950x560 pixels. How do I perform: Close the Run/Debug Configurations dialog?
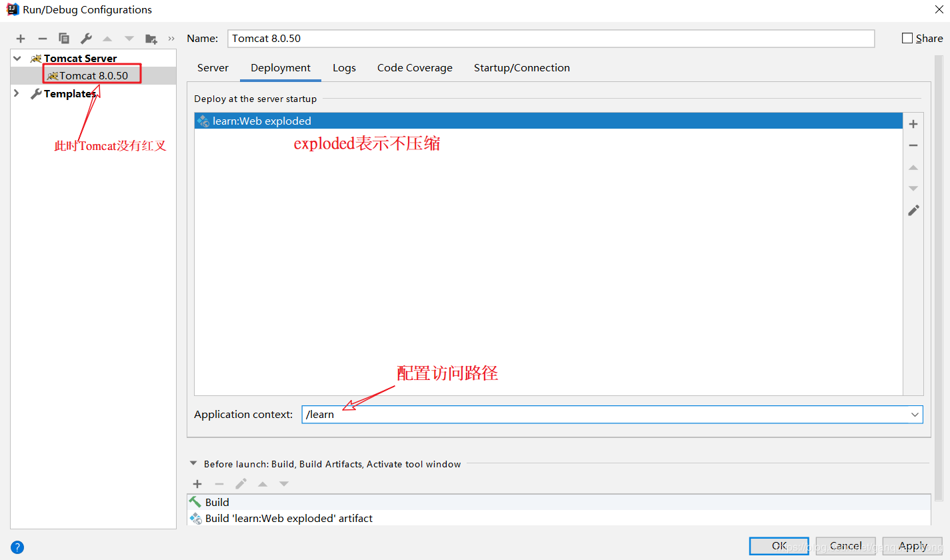(x=939, y=9)
